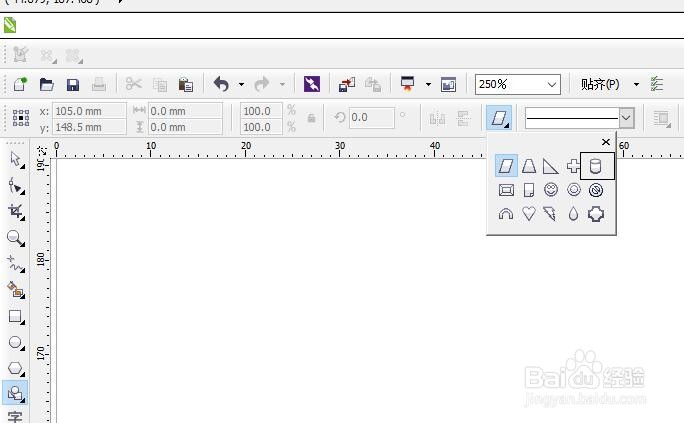
Task: Close the shapes flyout with X
Action: click(605, 142)
